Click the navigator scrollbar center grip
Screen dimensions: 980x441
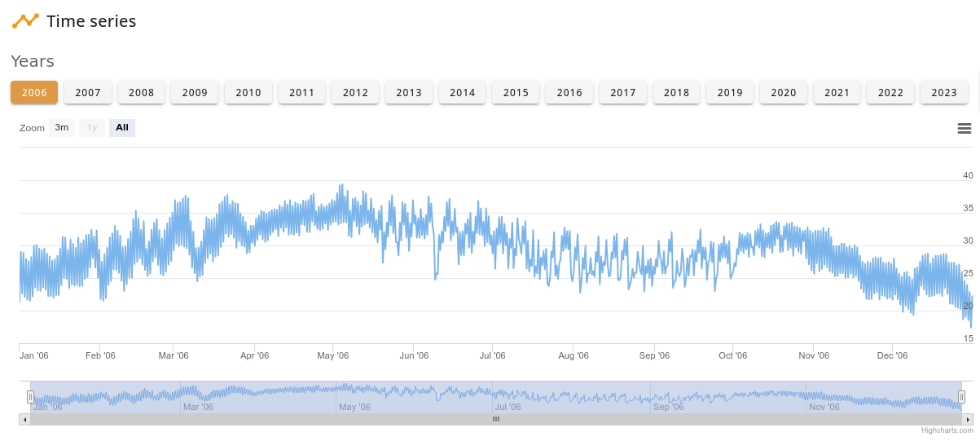[x=495, y=419]
